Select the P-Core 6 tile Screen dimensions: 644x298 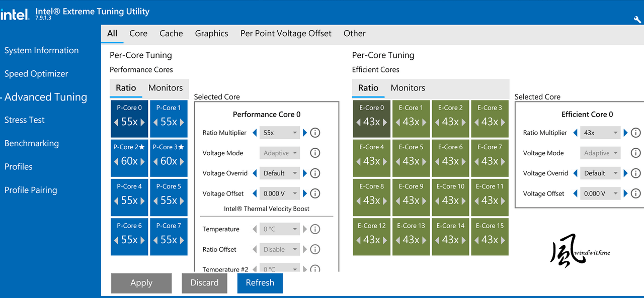pyautogui.click(x=129, y=237)
